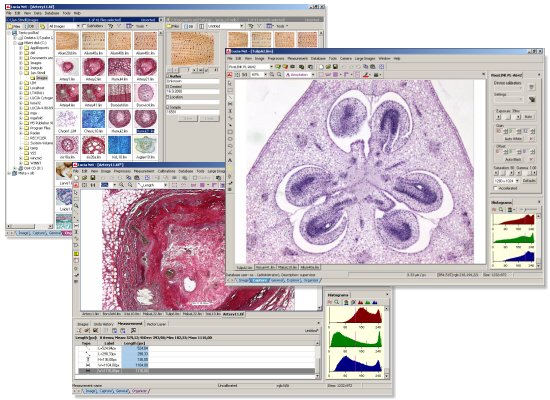
Task: Click Save disk icon in Tulip toolbar
Action: (335, 67)
